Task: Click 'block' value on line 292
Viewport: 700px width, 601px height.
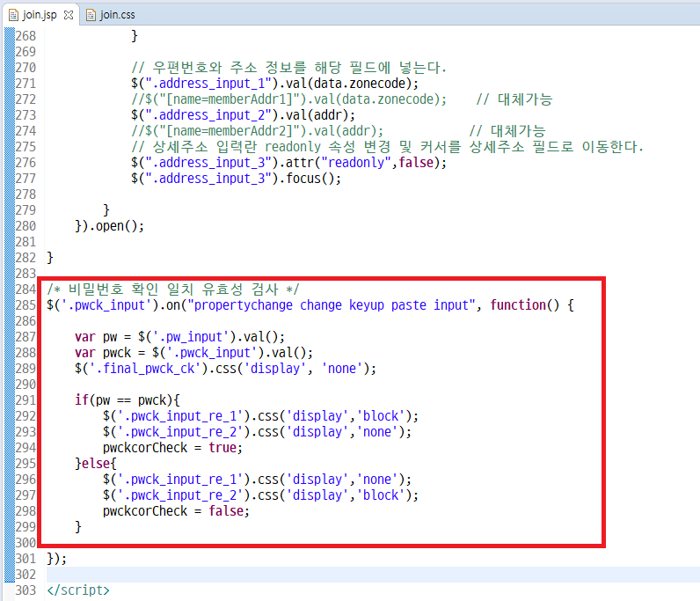Action: 381,416
